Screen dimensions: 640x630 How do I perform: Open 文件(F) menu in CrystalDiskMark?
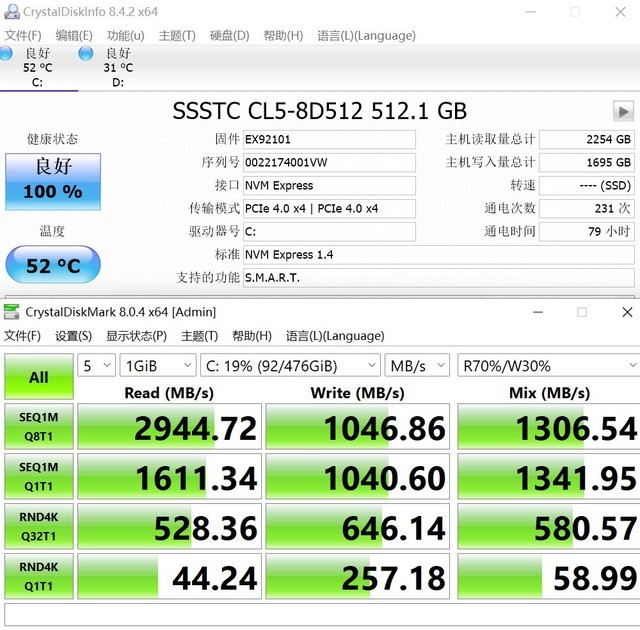tap(22, 336)
